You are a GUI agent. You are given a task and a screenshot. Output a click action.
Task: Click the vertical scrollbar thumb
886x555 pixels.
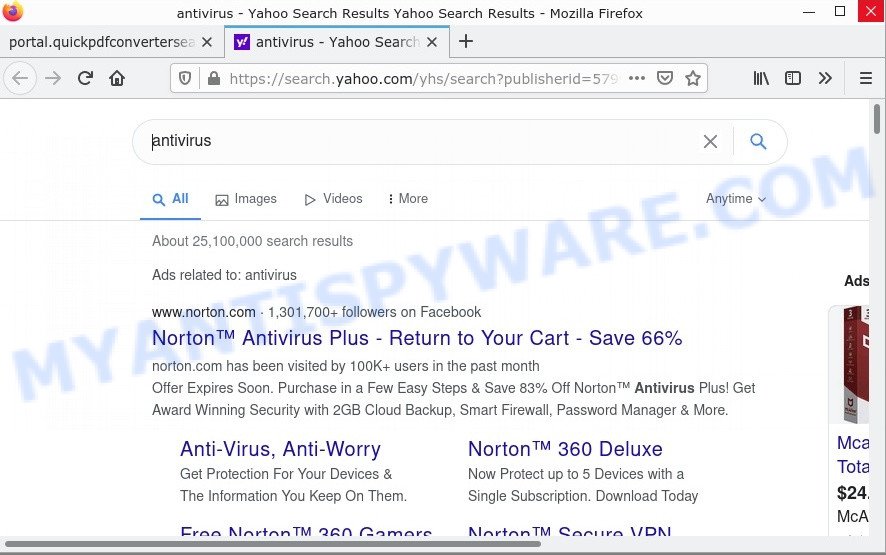pyautogui.click(x=877, y=119)
